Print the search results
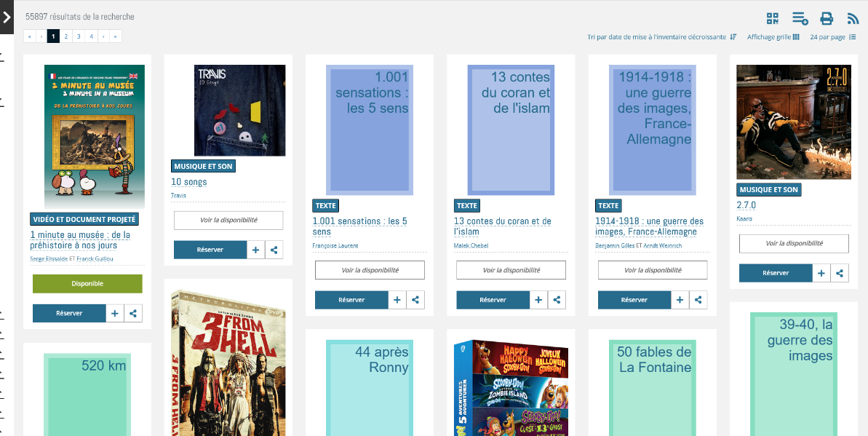This screenshot has width=868, height=436. coord(827,18)
